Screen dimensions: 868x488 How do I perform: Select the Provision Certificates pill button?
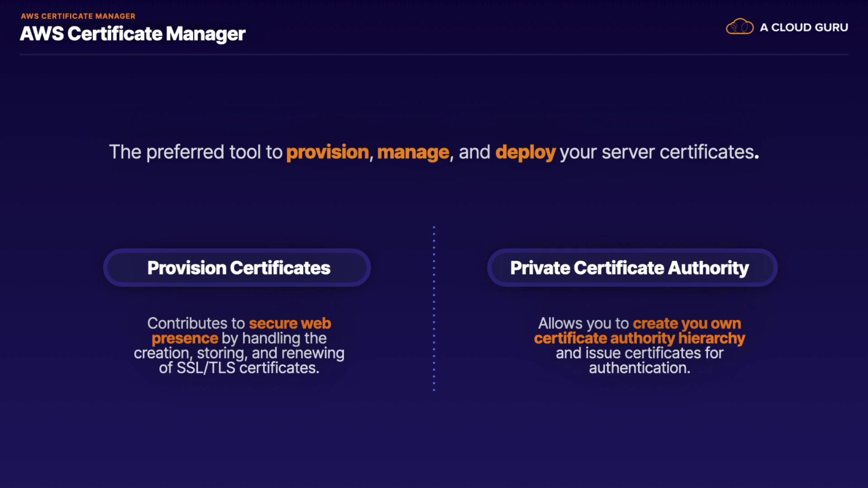237,267
